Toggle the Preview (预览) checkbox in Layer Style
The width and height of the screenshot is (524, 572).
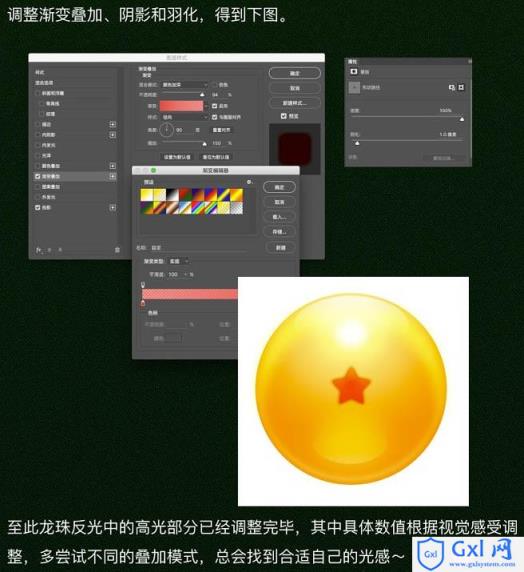[284, 116]
